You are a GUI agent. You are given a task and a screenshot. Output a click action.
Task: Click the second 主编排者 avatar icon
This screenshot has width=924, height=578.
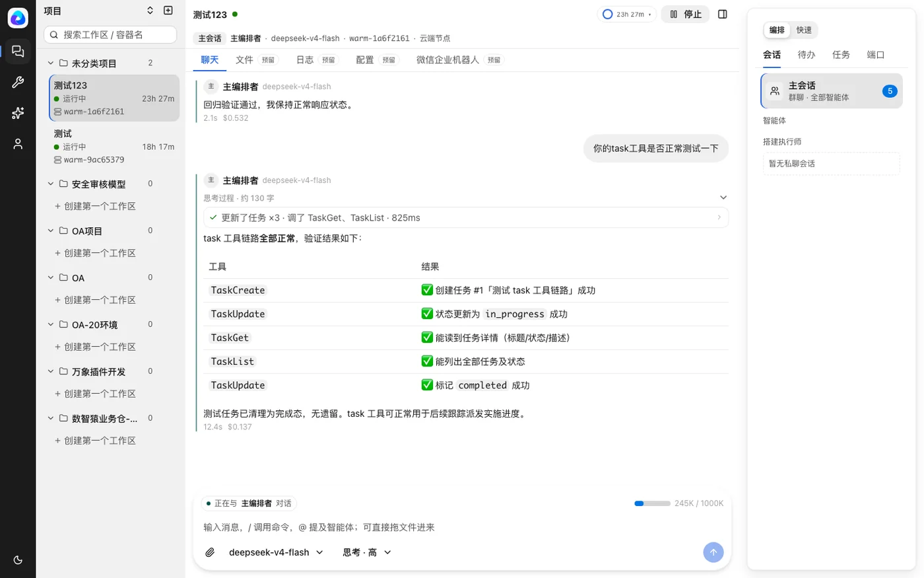(211, 180)
